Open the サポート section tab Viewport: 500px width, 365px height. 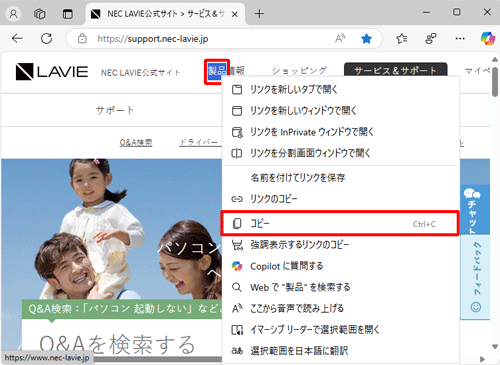point(115,110)
